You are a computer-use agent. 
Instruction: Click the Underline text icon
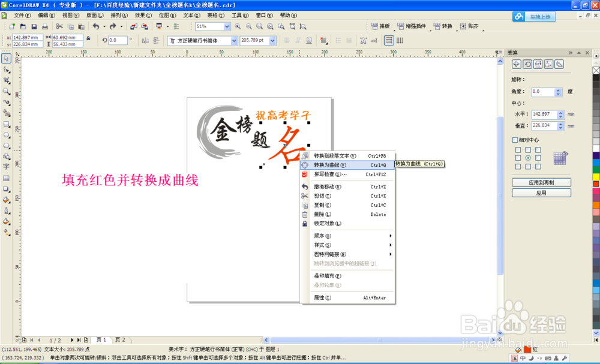click(x=309, y=41)
